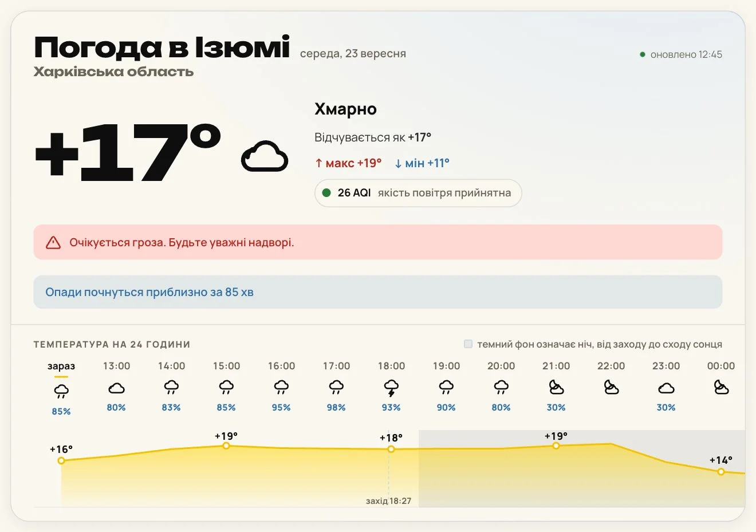Click the rain icon under 14:00
This screenshot has width=756, height=532.
[x=171, y=388]
